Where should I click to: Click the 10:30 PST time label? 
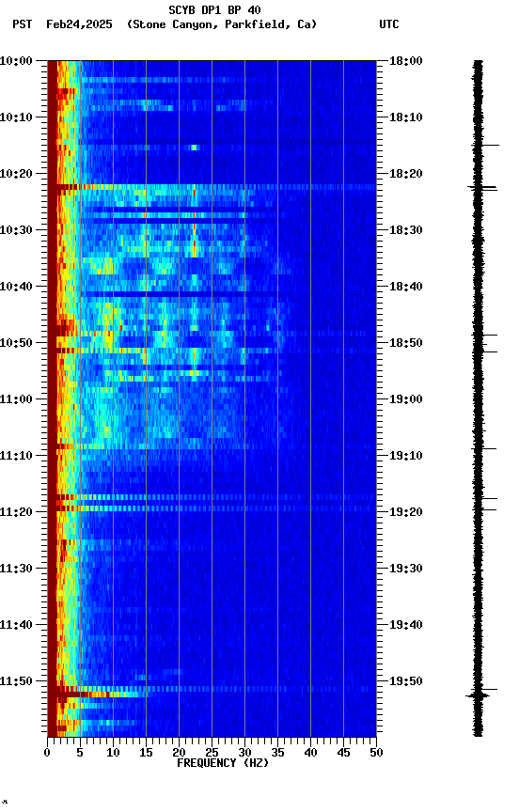(16, 230)
